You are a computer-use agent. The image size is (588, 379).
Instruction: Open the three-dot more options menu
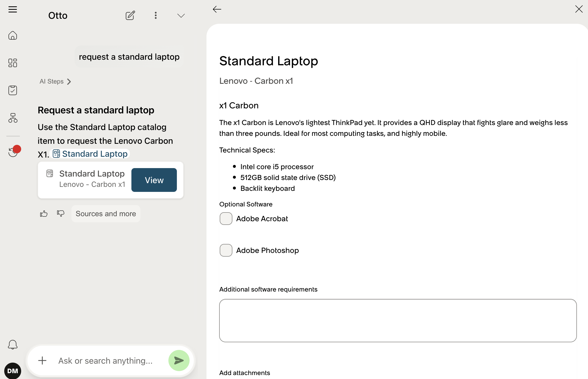point(156,16)
